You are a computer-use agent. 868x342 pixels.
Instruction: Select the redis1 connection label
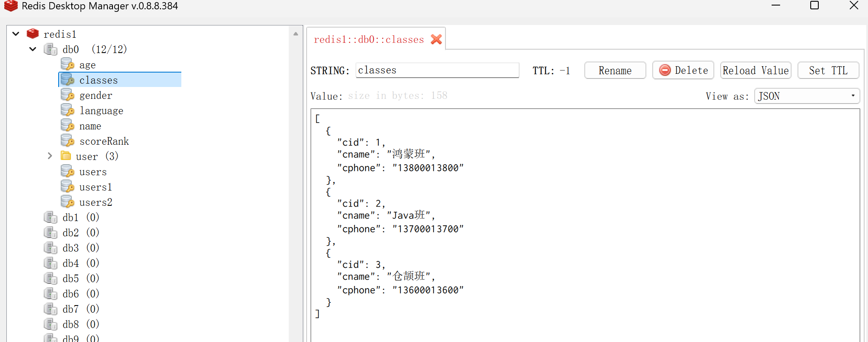click(60, 34)
